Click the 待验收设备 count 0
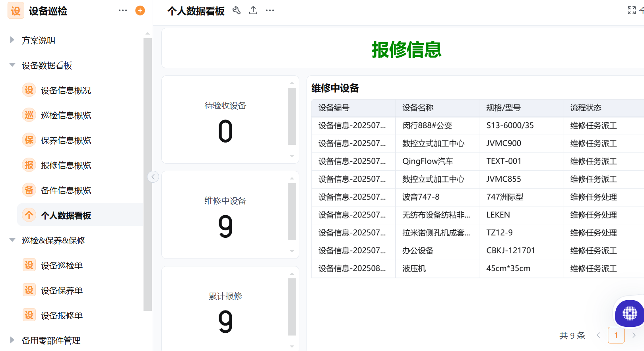The width and height of the screenshot is (644, 351). 225,132
